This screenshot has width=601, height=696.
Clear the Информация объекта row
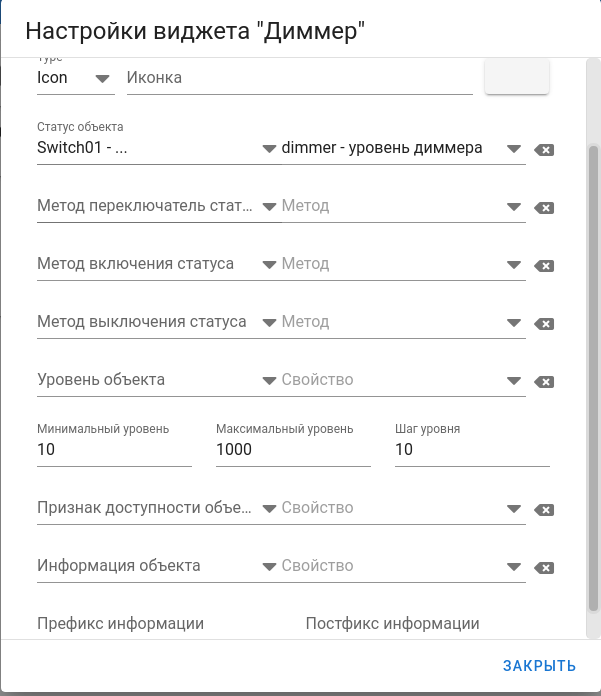point(544,568)
